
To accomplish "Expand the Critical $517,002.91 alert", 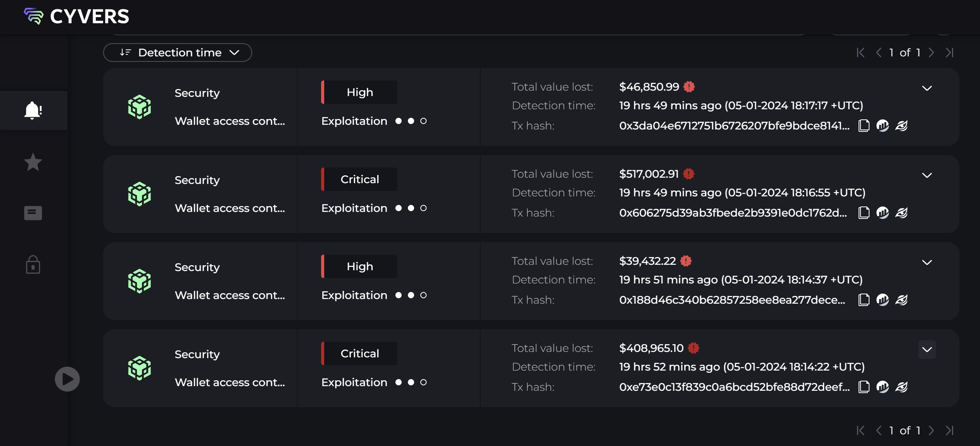I will click(x=927, y=175).
